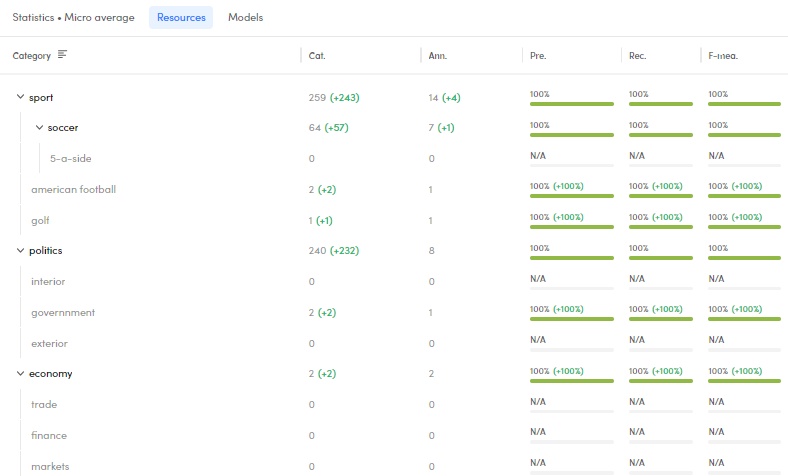Viewport: 788px width, 476px height.
Task: Select the american football category
Action: click(73, 190)
